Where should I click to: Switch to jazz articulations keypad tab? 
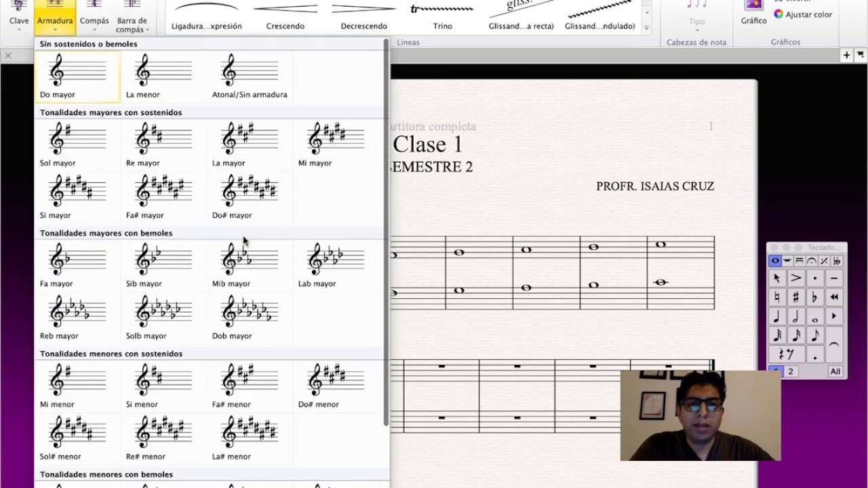[x=824, y=261]
